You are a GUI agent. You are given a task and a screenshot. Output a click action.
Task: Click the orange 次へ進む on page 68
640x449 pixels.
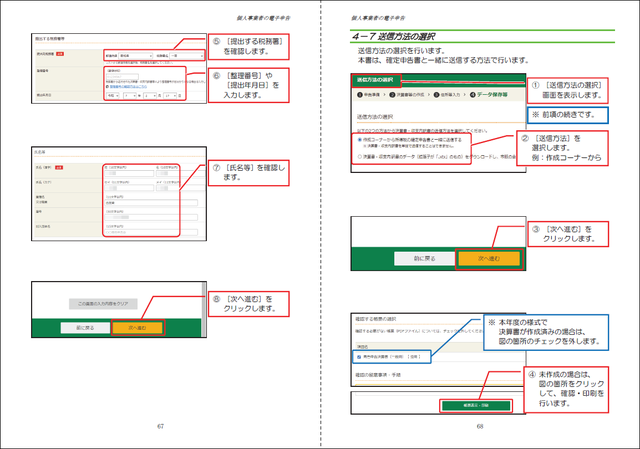[489, 258]
